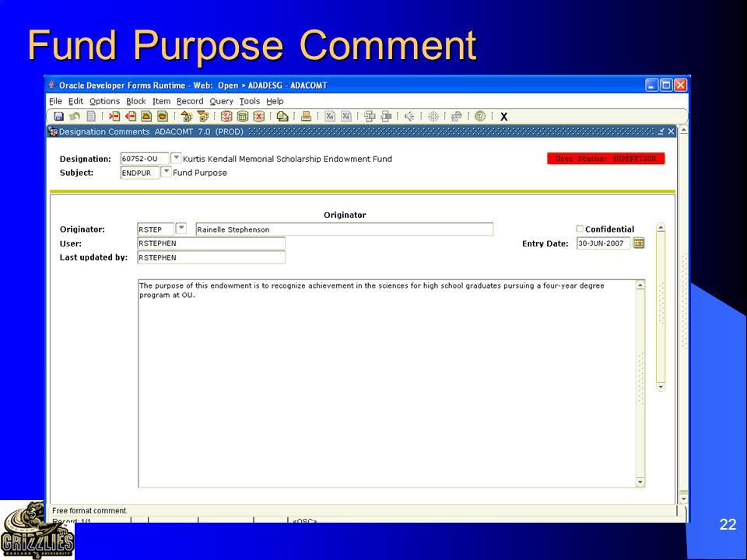
Task: Click the outer form window scroll down arrow
Action: click(x=684, y=499)
